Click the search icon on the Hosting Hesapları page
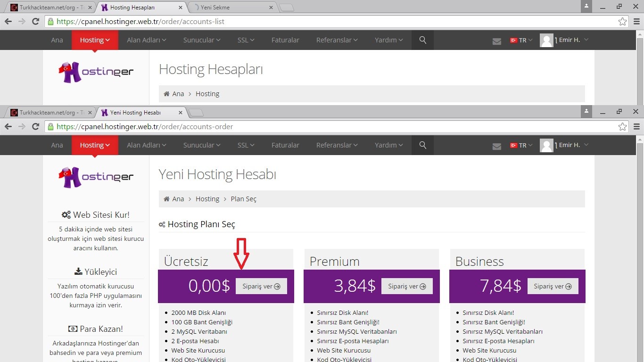The height and width of the screenshot is (362, 644). [x=423, y=40]
